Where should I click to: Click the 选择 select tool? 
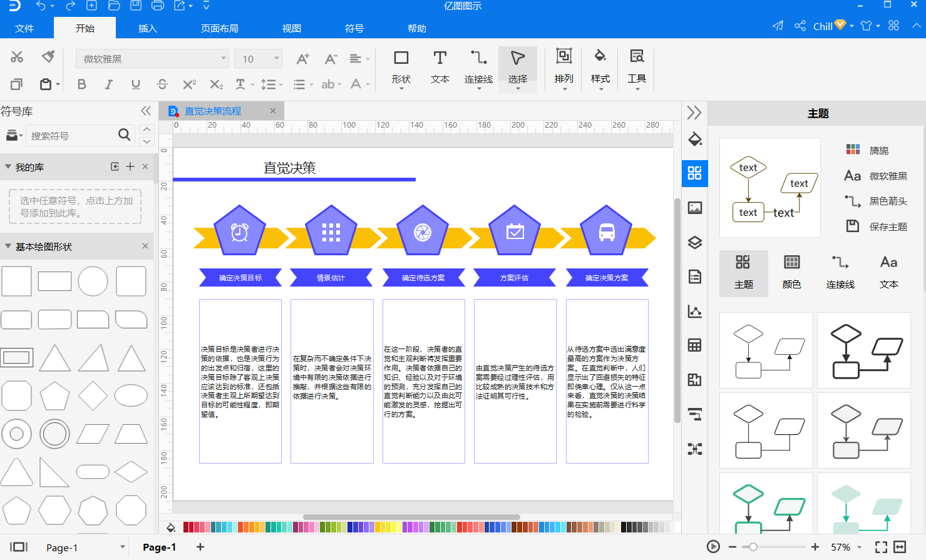pos(518,68)
